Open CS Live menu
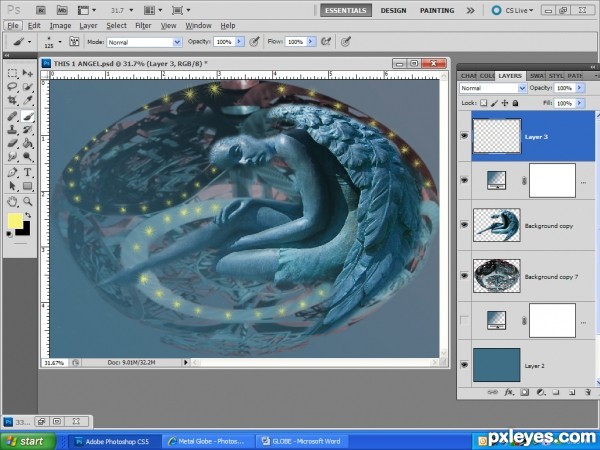The image size is (600, 450). (x=513, y=10)
